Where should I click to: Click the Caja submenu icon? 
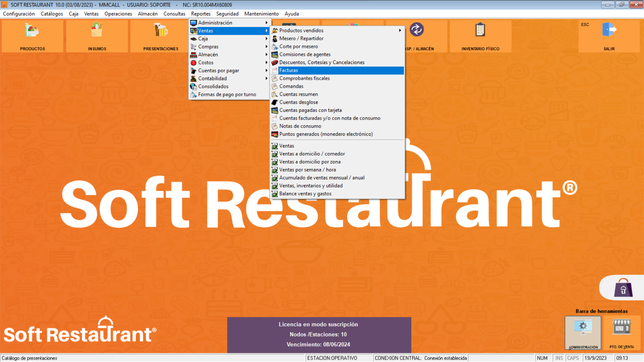click(x=194, y=39)
